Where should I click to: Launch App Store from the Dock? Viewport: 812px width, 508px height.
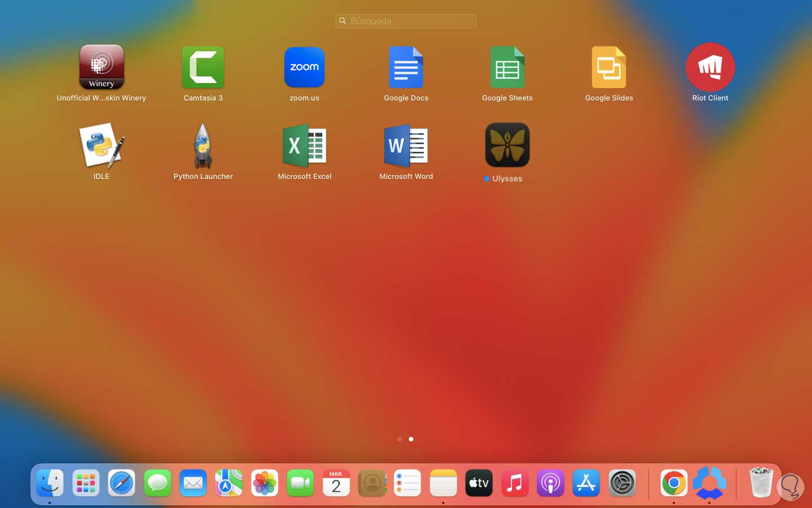(x=586, y=483)
